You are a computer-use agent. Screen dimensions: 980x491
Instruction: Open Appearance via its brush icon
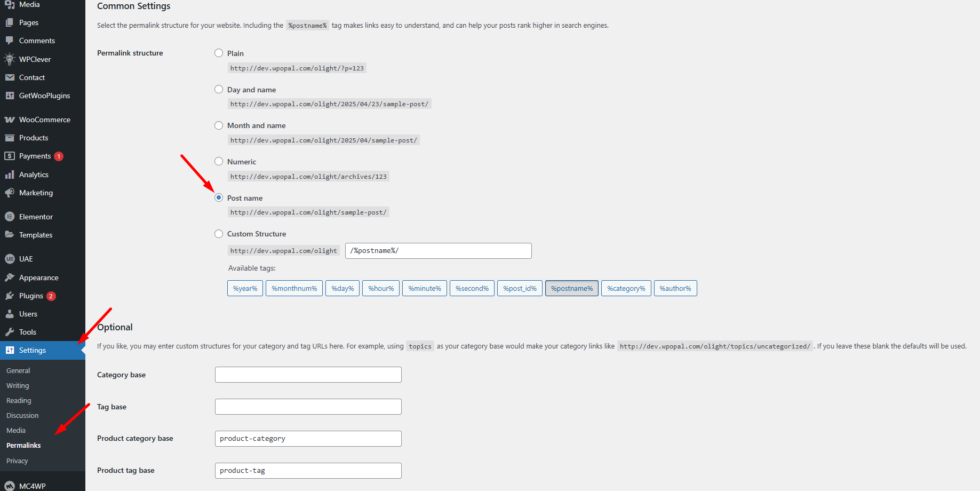click(x=10, y=278)
